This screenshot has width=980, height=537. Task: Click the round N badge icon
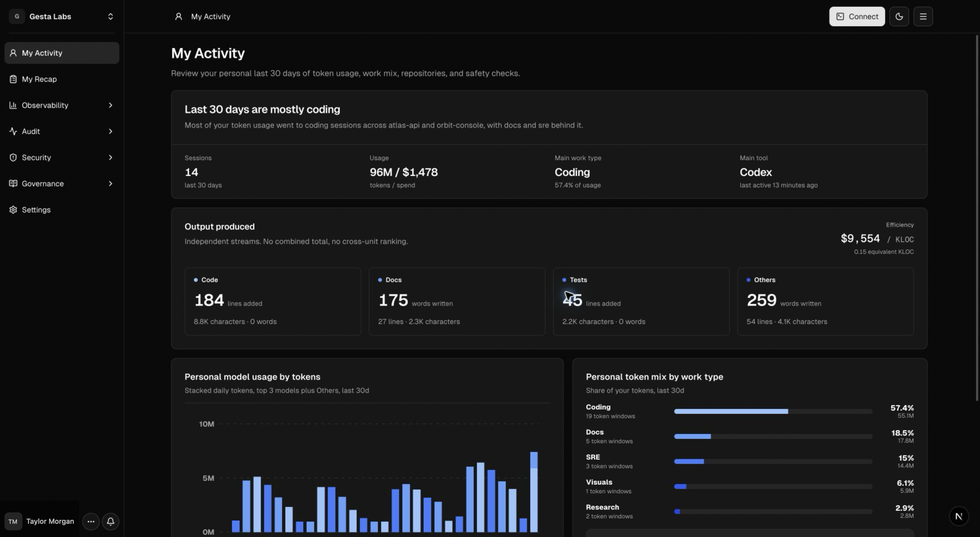pyautogui.click(x=959, y=516)
